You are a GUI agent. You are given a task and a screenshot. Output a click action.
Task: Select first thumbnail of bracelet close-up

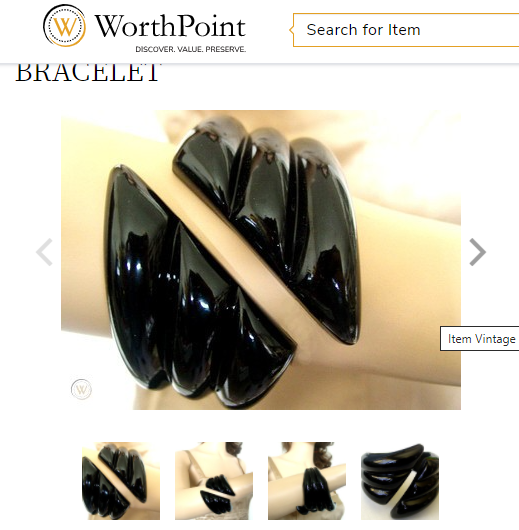click(x=121, y=481)
